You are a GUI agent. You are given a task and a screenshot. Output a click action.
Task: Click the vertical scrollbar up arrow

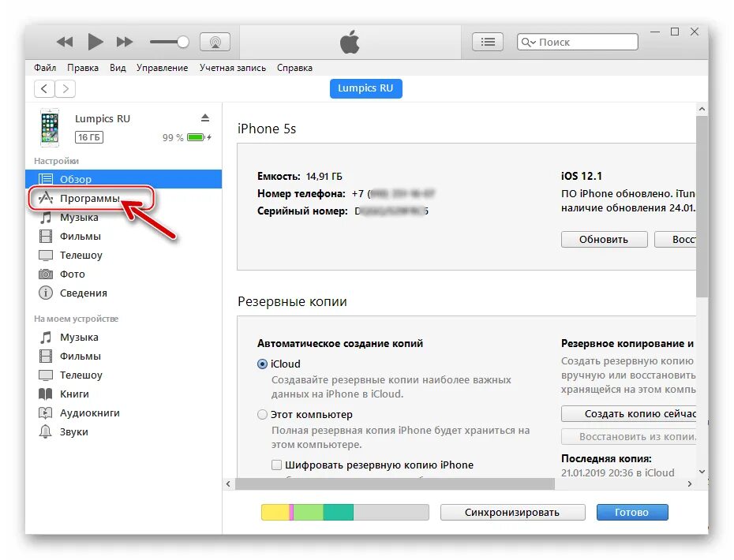(x=702, y=109)
